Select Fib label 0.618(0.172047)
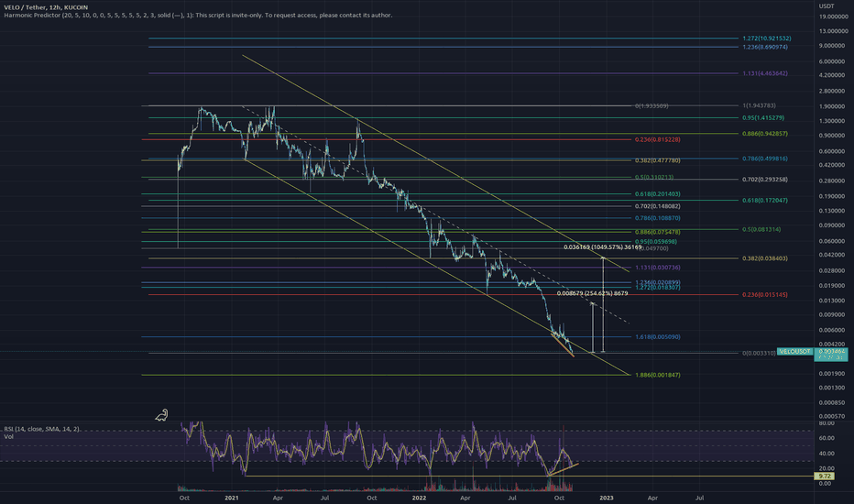The width and height of the screenshot is (854, 504). point(765,201)
